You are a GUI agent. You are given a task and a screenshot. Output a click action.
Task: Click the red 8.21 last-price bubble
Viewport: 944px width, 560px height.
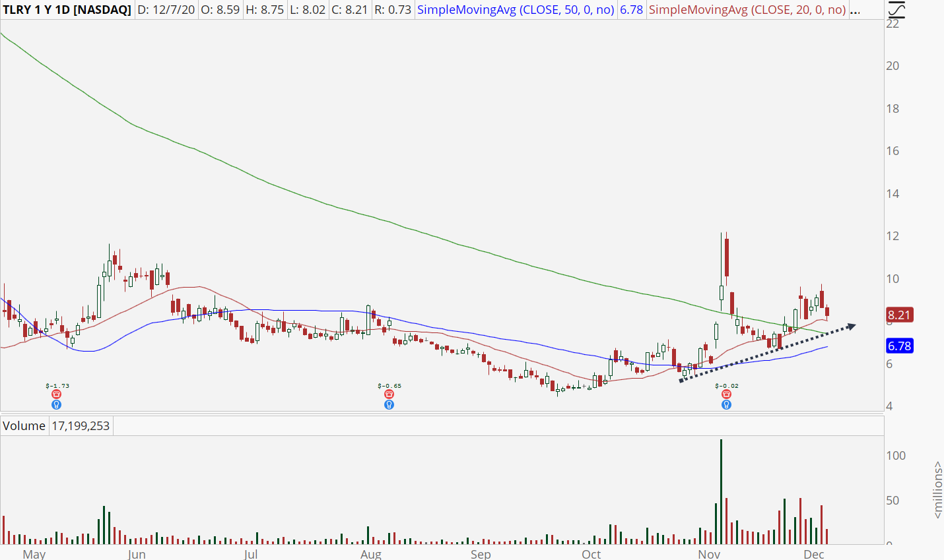tap(899, 315)
